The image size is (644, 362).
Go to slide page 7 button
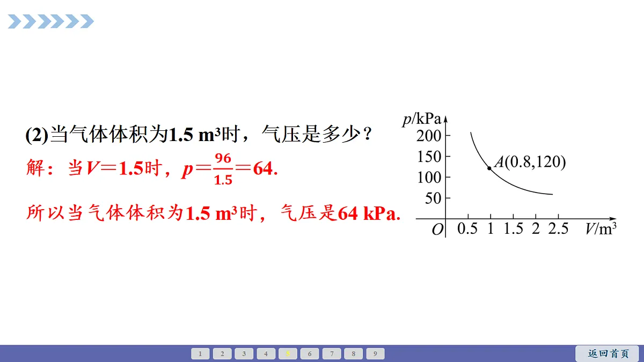(x=332, y=353)
